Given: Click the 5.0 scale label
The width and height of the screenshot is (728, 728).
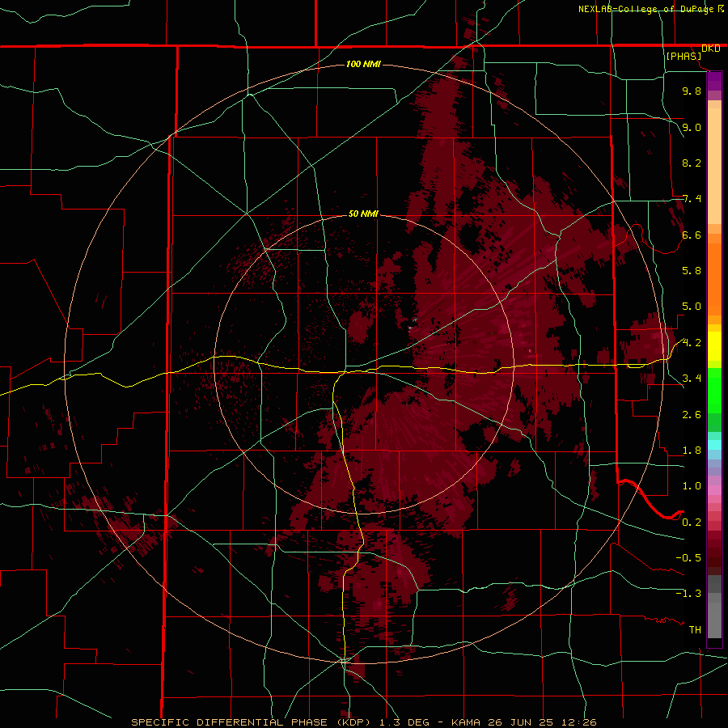Looking at the screenshot, I should [692, 307].
